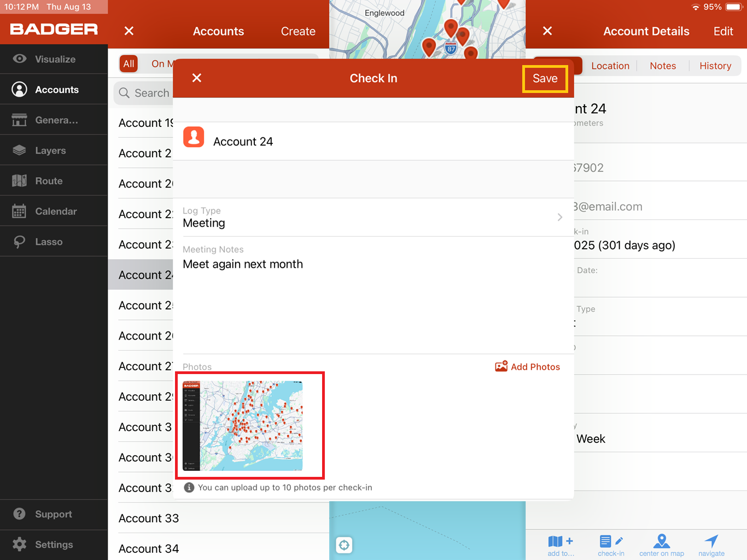
Task: Edit the account details
Action: click(x=723, y=31)
